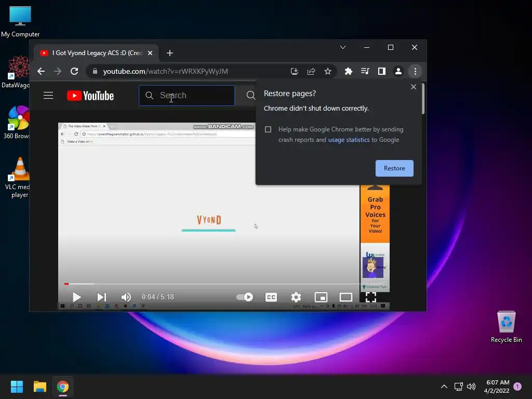Screen dimensions: 532x399
Task: Open the clock showing 6:07 AM
Action: pyautogui.click(x=497, y=387)
